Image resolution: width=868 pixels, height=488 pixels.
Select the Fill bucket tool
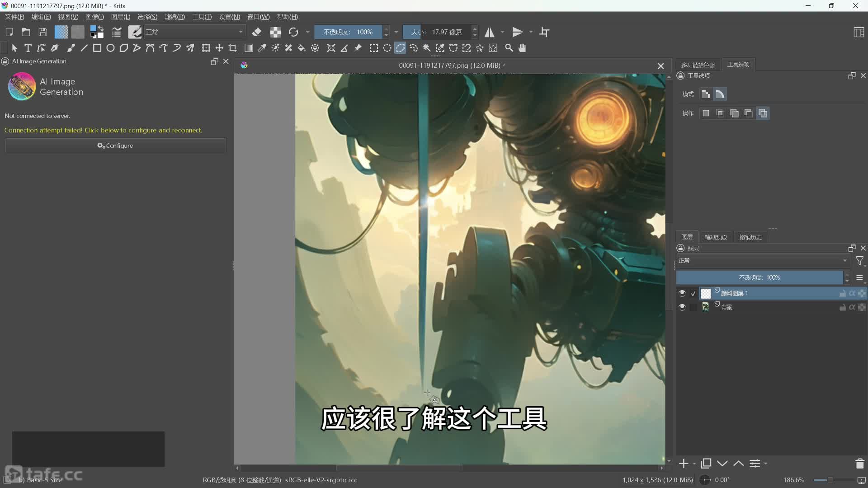pos(302,48)
